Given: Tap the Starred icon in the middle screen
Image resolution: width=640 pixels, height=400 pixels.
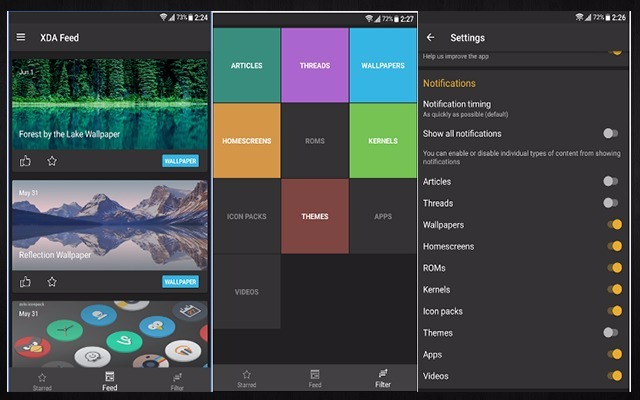Looking at the screenshot, I should [x=246, y=377].
